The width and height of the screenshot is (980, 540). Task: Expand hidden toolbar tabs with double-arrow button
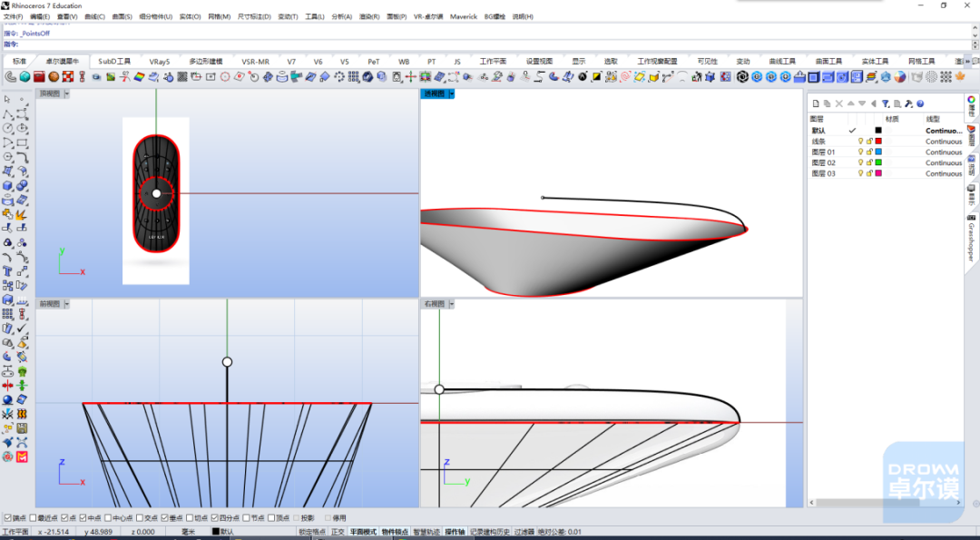click(x=967, y=61)
